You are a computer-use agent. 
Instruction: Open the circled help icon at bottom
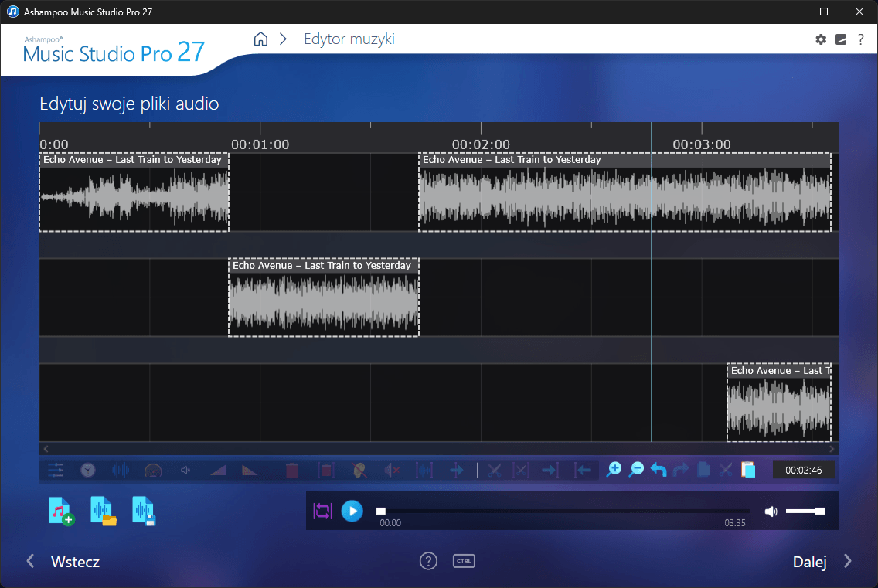[x=428, y=560]
